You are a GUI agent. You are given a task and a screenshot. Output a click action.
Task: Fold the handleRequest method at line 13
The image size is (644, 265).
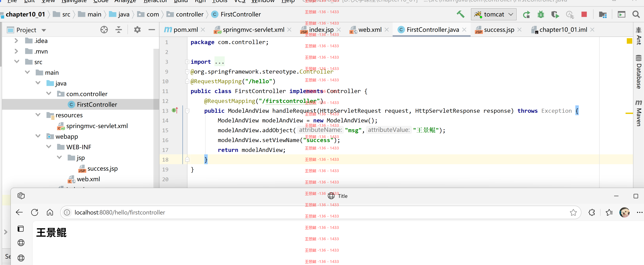[x=187, y=111]
